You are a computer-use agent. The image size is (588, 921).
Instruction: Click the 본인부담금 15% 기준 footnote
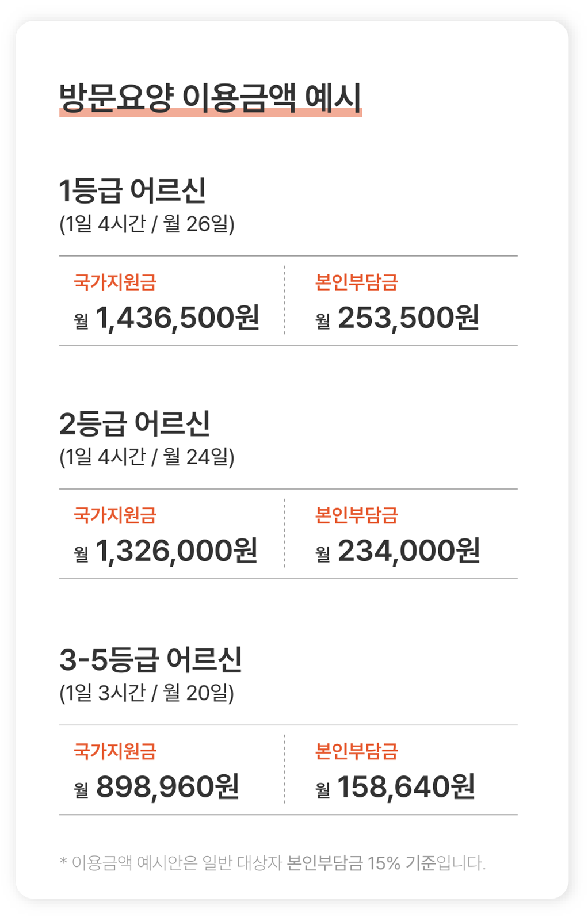coord(361,863)
